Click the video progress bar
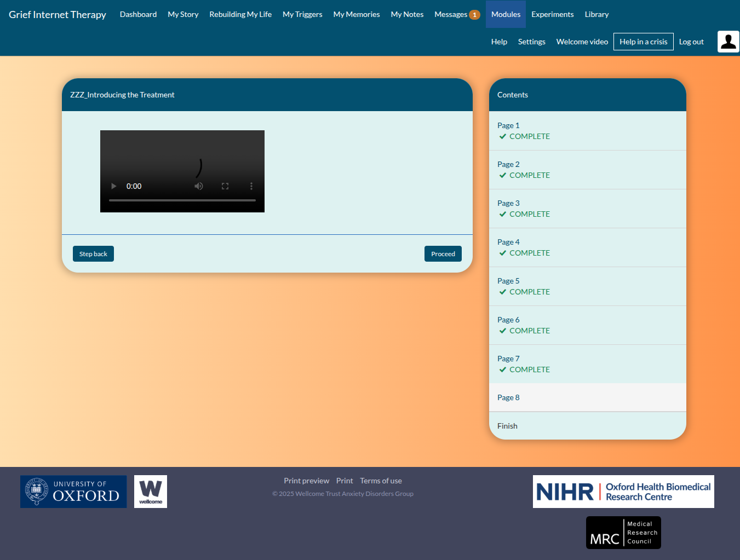 tap(182, 200)
